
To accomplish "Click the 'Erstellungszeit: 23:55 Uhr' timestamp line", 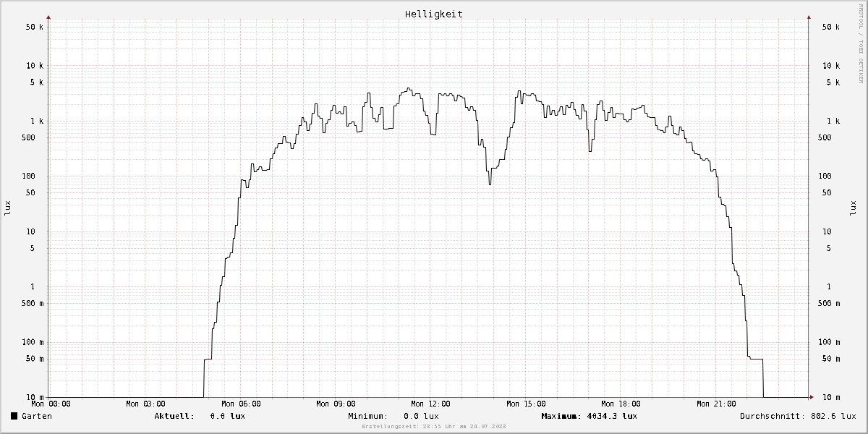I will coord(434,427).
